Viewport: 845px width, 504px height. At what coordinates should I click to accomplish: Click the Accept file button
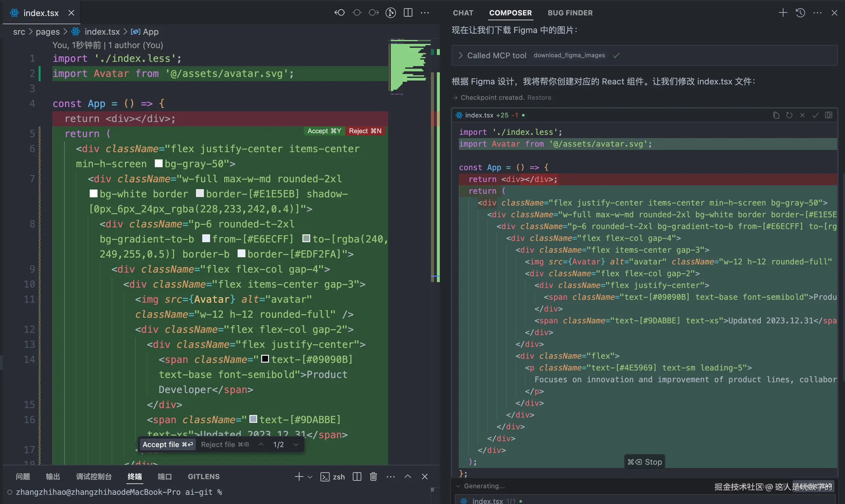168,444
